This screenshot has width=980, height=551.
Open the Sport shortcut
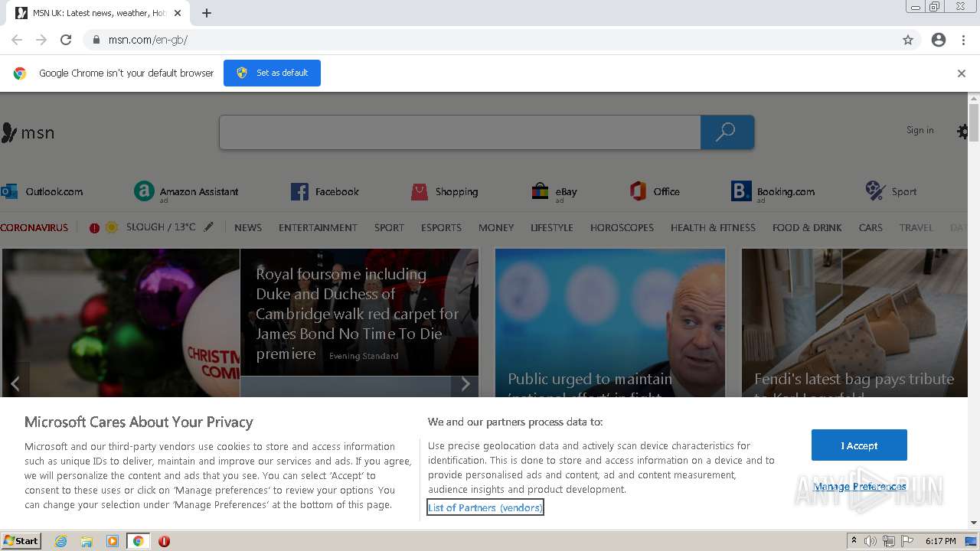point(890,191)
